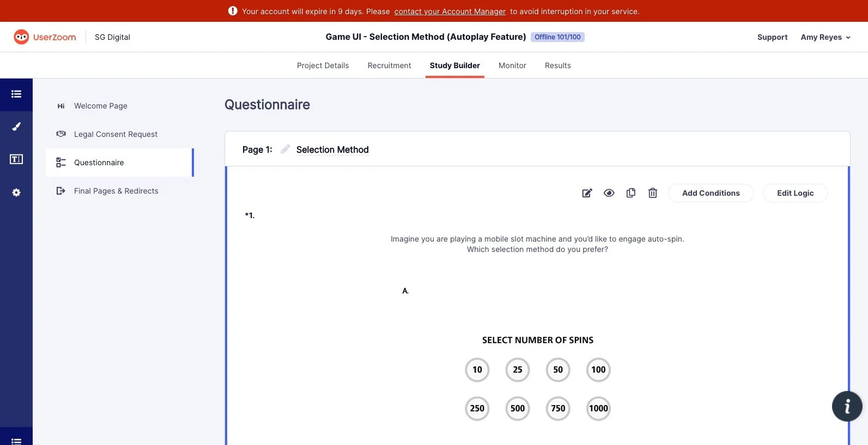Click the pencil icon beside Selection Method
This screenshot has width=868, height=445.
(285, 149)
